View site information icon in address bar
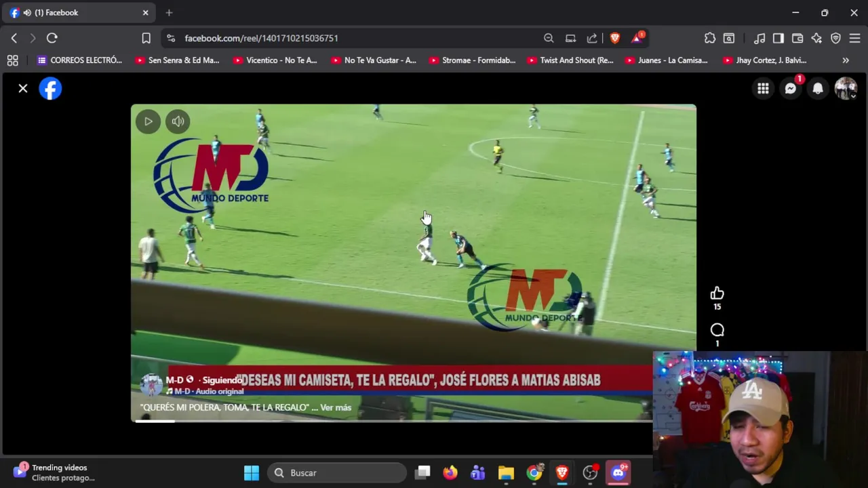The width and height of the screenshot is (868, 488). click(171, 38)
